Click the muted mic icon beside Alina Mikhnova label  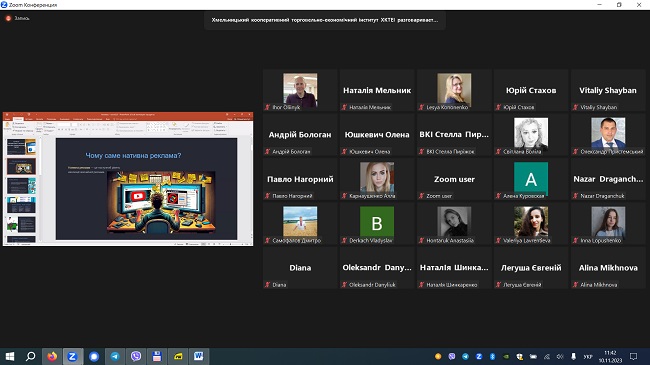(x=575, y=285)
